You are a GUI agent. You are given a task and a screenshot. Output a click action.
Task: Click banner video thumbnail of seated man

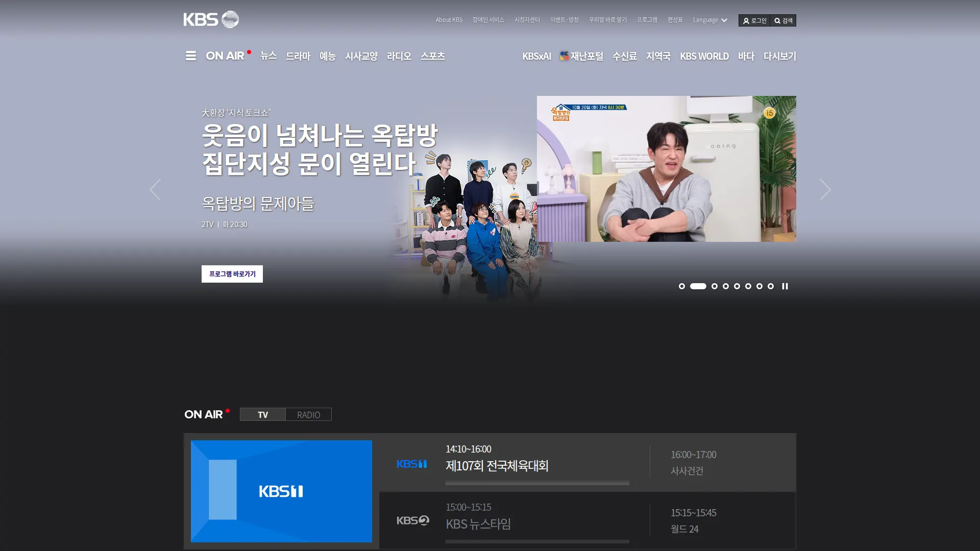point(666,169)
